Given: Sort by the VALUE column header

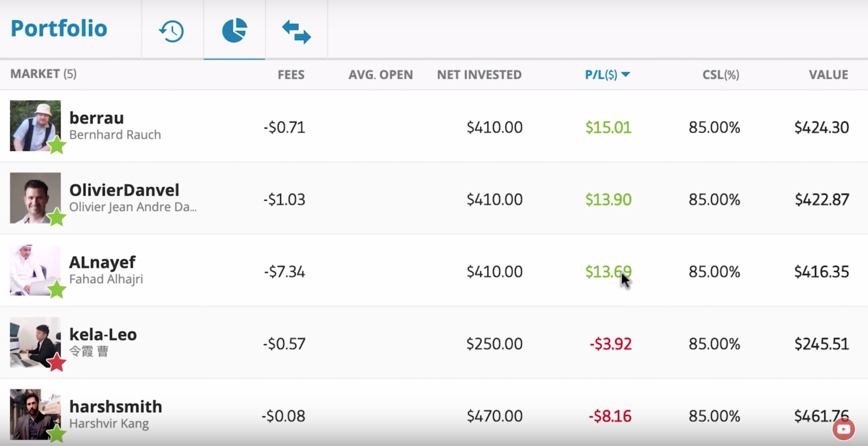Looking at the screenshot, I should pyautogui.click(x=828, y=75).
